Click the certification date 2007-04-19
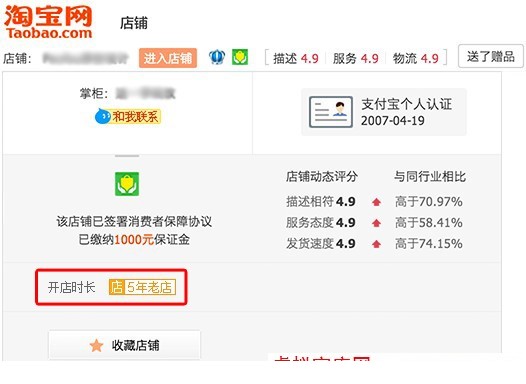Viewport: 526px width, 384px height. click(x=393, y=121)
